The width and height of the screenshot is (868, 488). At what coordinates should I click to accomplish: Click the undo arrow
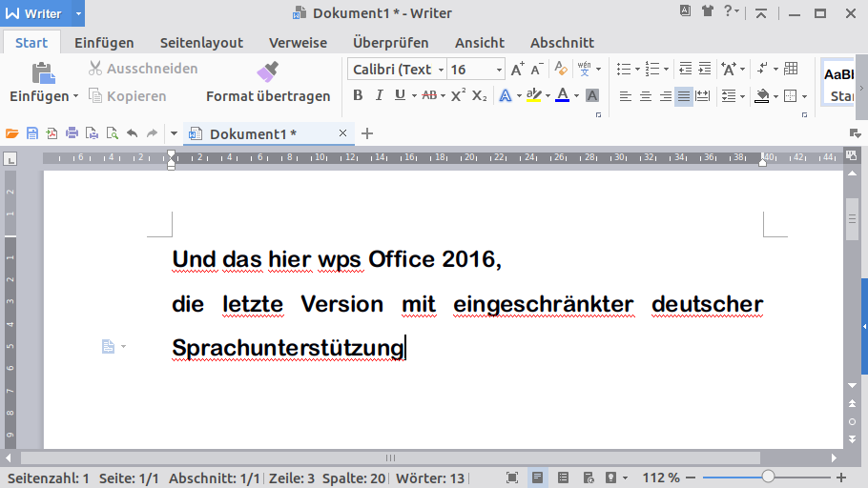click(x=132, y=133)
